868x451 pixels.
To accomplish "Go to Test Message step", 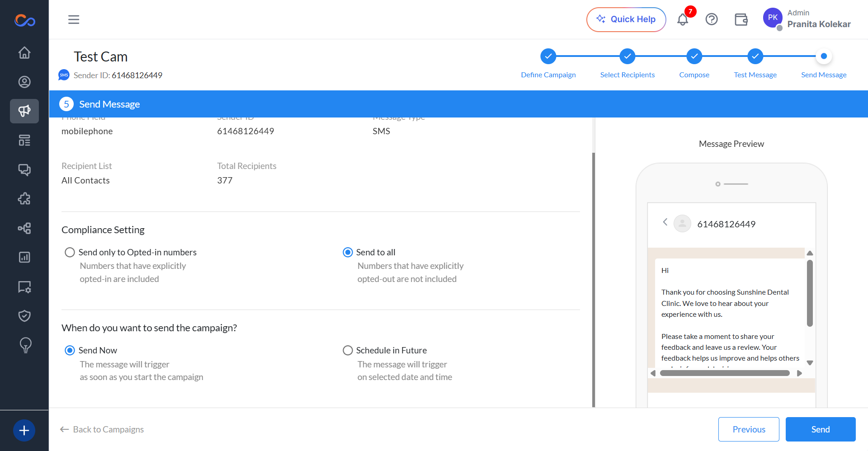I will [755, 56].
